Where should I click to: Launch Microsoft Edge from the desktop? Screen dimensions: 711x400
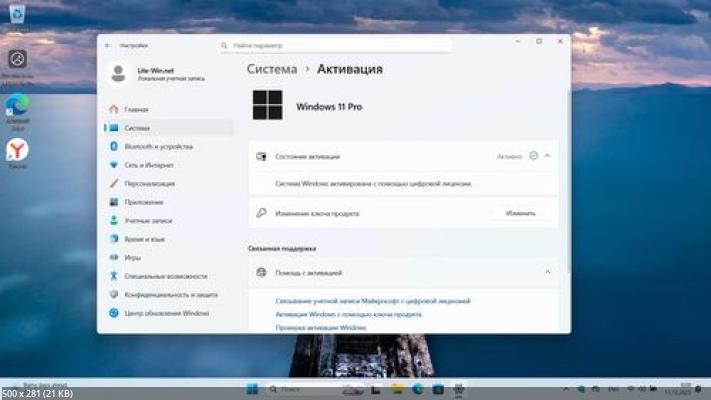17,104
